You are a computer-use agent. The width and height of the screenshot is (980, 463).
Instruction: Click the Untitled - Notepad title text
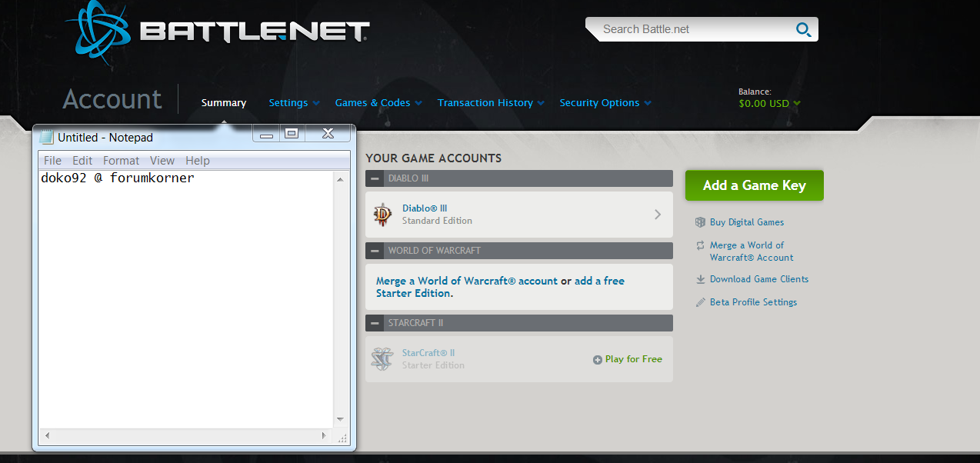[x=105, y=138]
